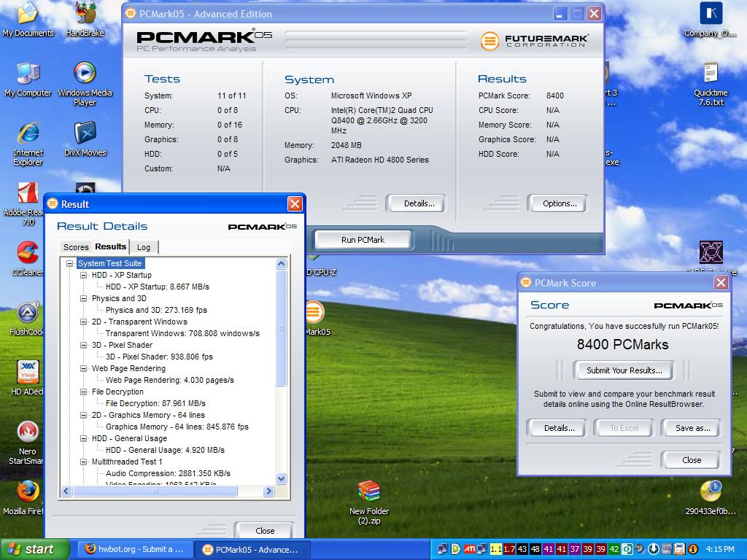The width and height of the screenshot is (747, 560).
Task: Select the HD ADeck desktop icon
Action: coord(27,378)
